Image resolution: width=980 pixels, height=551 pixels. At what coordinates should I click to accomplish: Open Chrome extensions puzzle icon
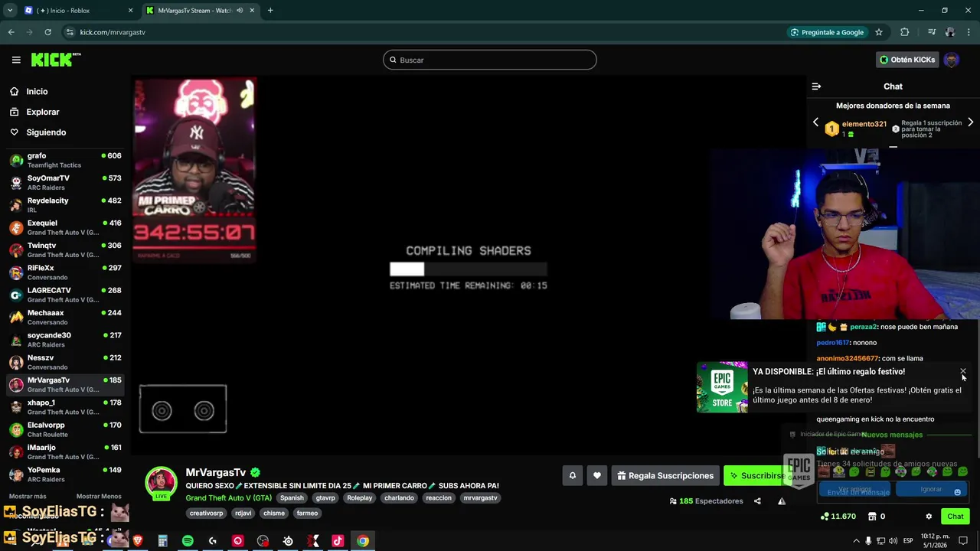point(905,32)
